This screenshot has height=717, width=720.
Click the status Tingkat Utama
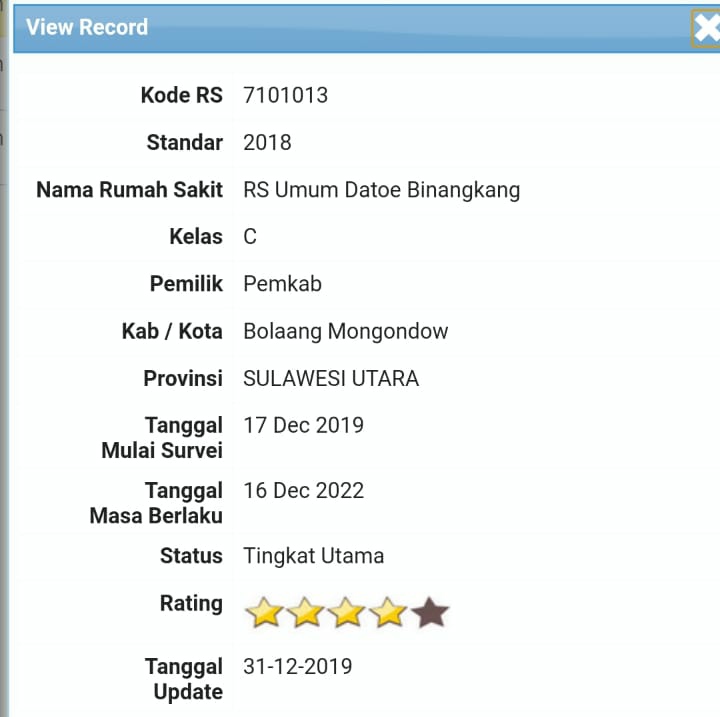click(x=313, y=556)
